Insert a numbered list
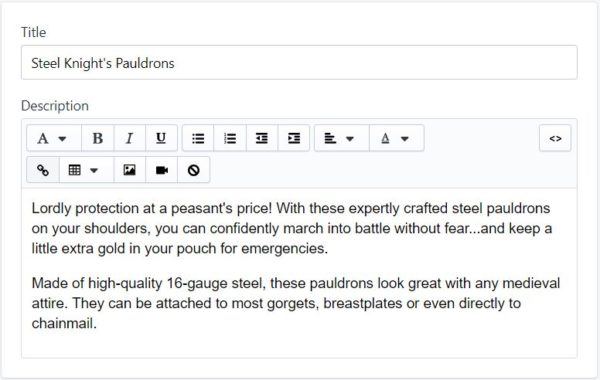The width and height of the screenshot is (600, 380). tap(230, 138)
